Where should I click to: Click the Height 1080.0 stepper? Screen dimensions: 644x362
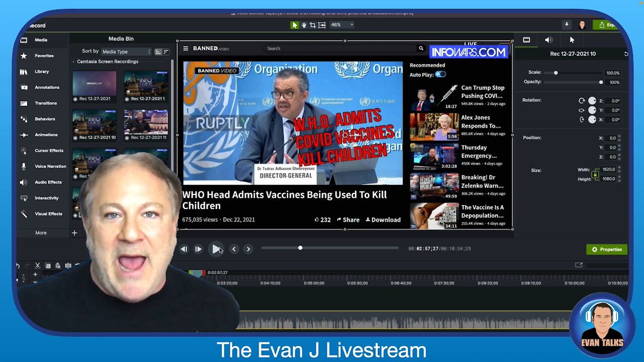tap(619, 179)
